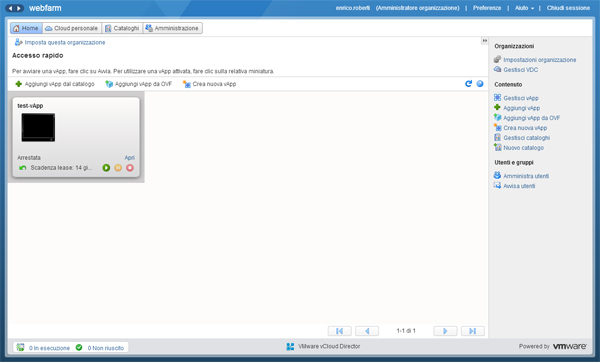The height and width of the screenshot is (362, 600).
Task: Click sidebar Aggiungi vApp da OVF icon
Action: click(x=497, y=117)
